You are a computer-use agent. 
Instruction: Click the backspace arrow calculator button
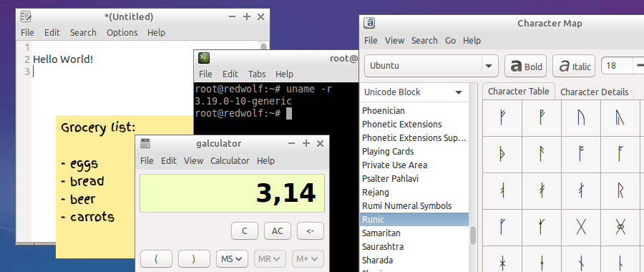[x=310, y=231]
